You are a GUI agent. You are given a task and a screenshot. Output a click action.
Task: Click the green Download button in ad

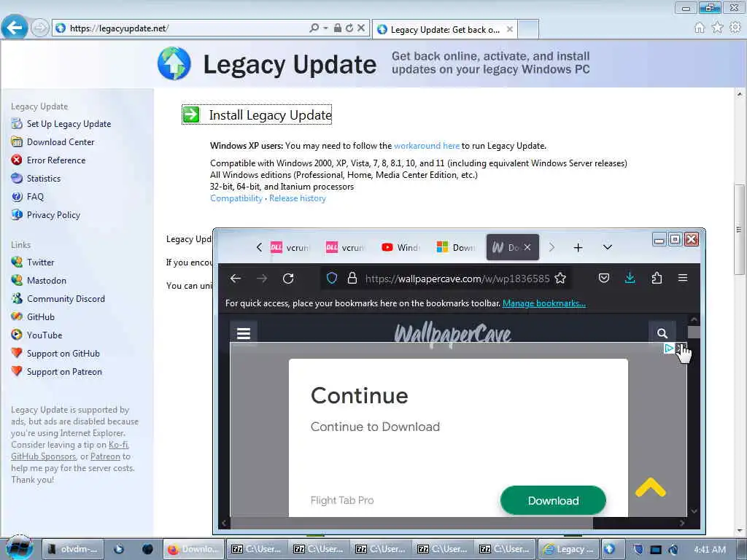tap(553, 500)
